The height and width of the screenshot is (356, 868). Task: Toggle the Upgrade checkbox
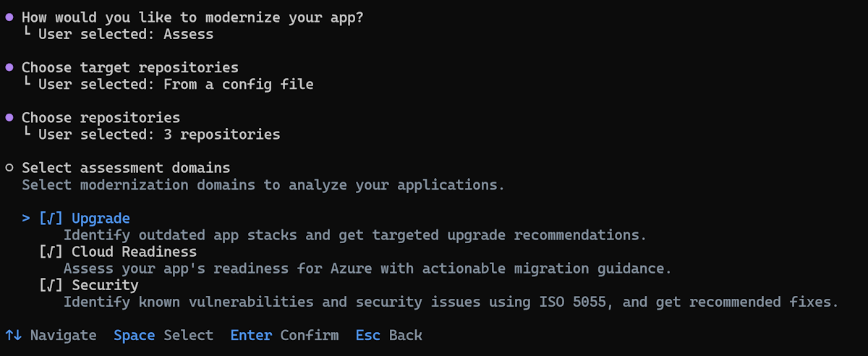[51, 219]
